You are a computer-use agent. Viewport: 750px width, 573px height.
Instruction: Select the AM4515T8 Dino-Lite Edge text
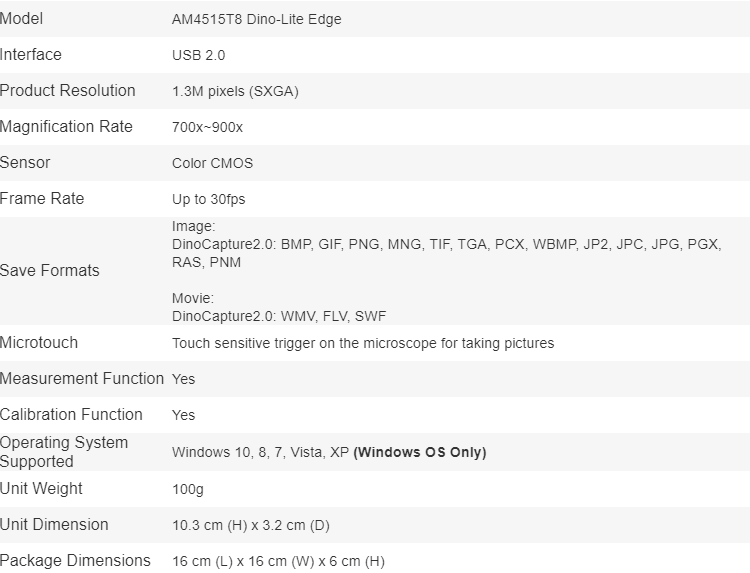[x=256, y=20]
